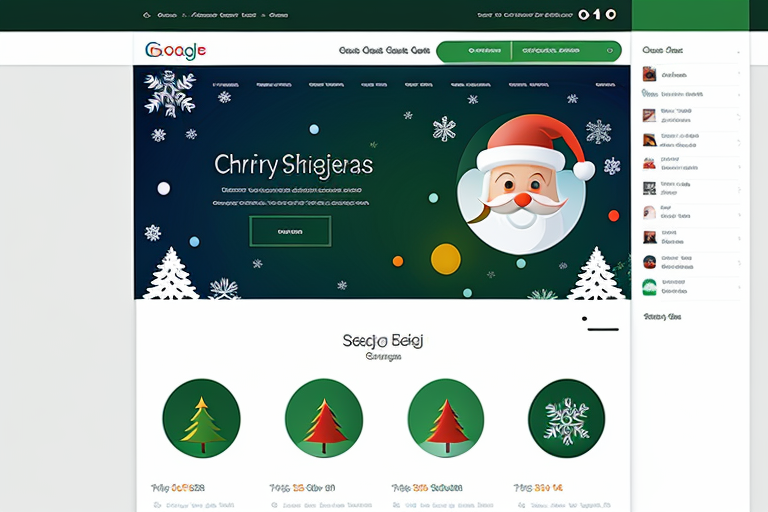Click the small home icon in the dark top bar

point(146,15)
